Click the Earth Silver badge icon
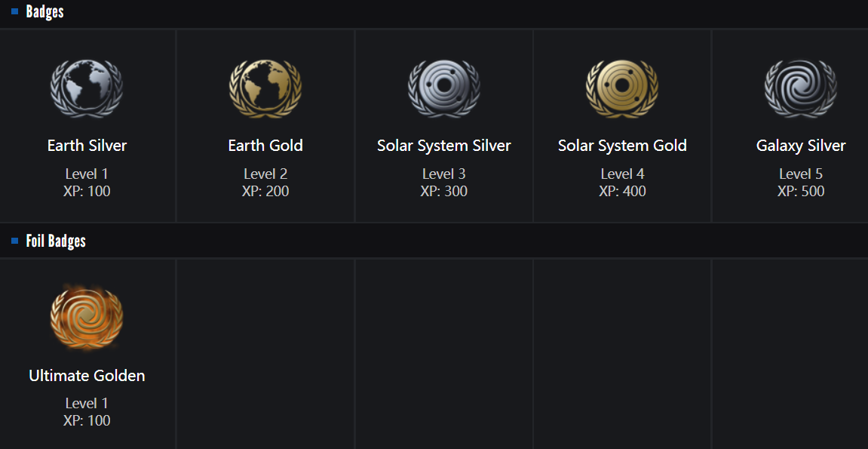The width and height of the screenshot is (868, 449). (x=87, y=89)
